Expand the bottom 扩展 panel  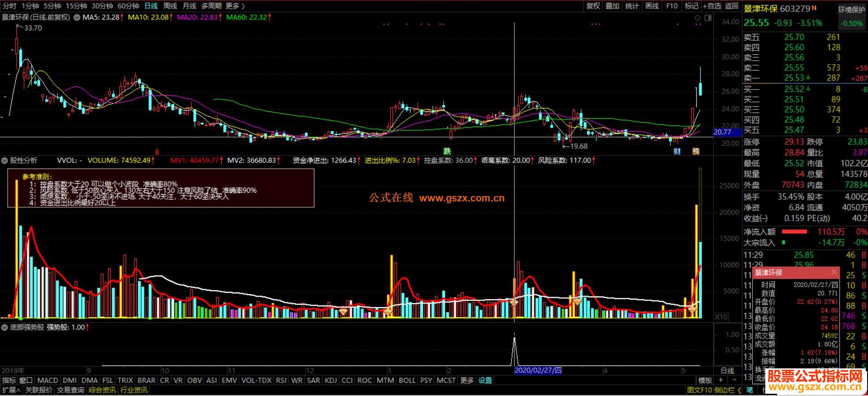[x=10, y=390]
